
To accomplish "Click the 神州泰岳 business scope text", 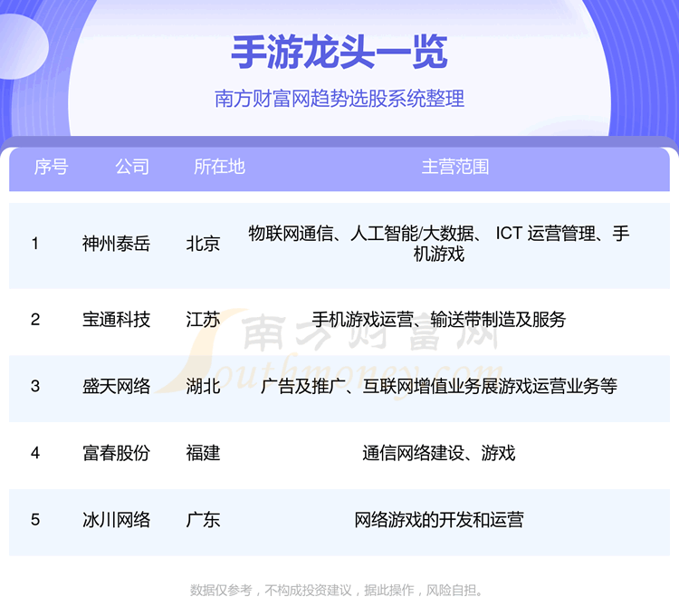I will (x=439, y=244).
